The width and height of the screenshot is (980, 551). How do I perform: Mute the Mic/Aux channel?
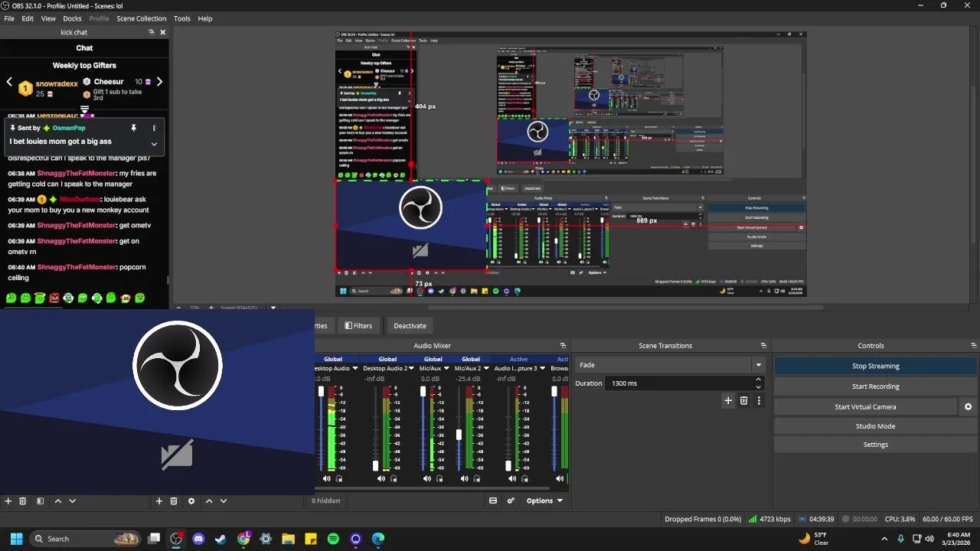[427, 479]
